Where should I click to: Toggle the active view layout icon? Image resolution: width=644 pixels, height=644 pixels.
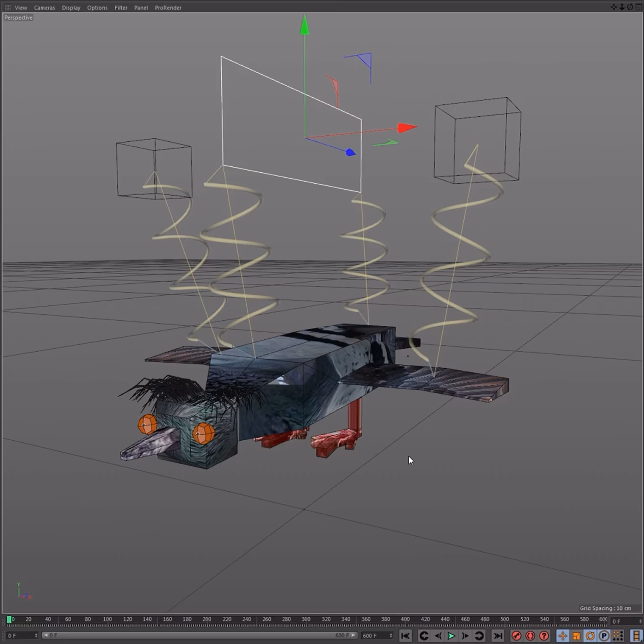639,7
